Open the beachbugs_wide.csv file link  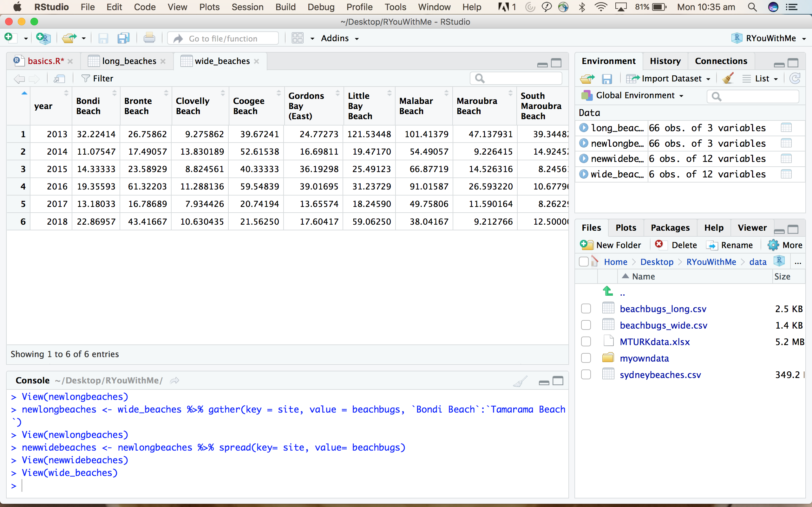click(663, 325)
